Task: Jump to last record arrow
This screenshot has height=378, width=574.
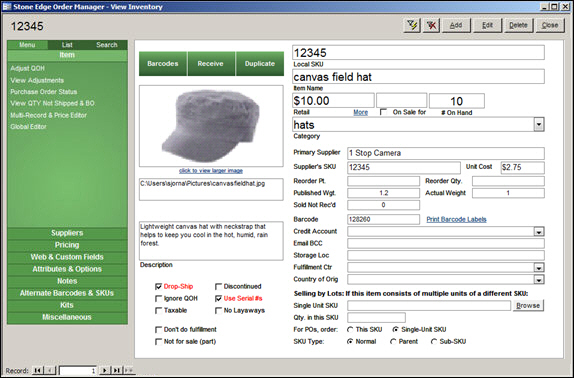Action: pos(116,370)
